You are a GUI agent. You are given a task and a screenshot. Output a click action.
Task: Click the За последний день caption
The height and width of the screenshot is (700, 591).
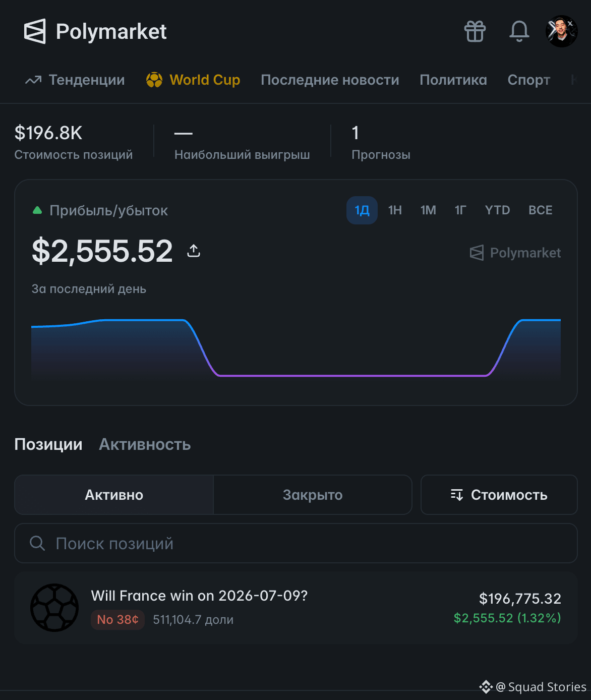coord(89,289)
